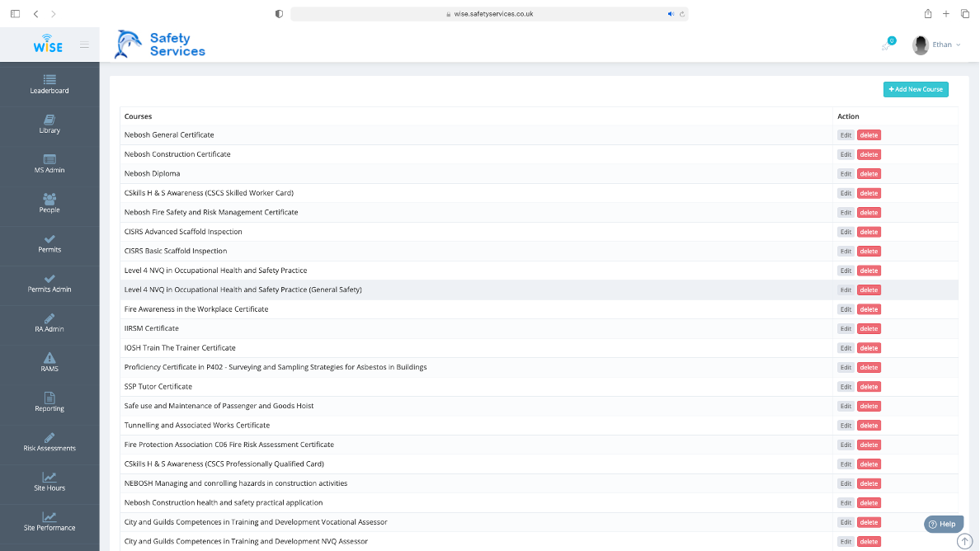Delete CISRS Basic Scaffold Inspection course
980x551 pixels.
pos(869,251)
